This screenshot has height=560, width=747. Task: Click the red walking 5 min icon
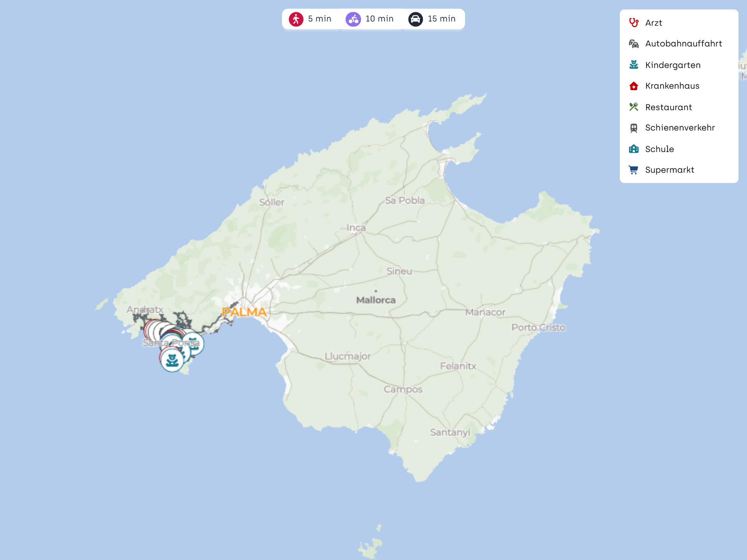[296, 19]
